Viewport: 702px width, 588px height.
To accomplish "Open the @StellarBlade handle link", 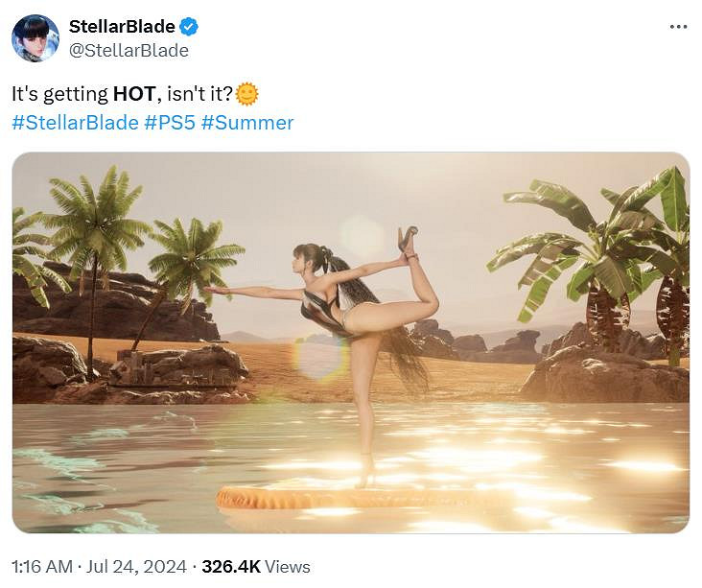I will 129,50.
